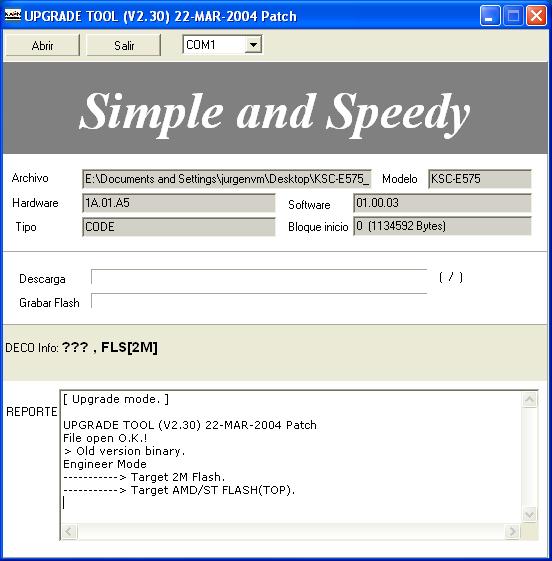Viewport: 552px width, 561px height.
Task: Click the Software version field 01.00.03
Action: [x=442, y=203]
